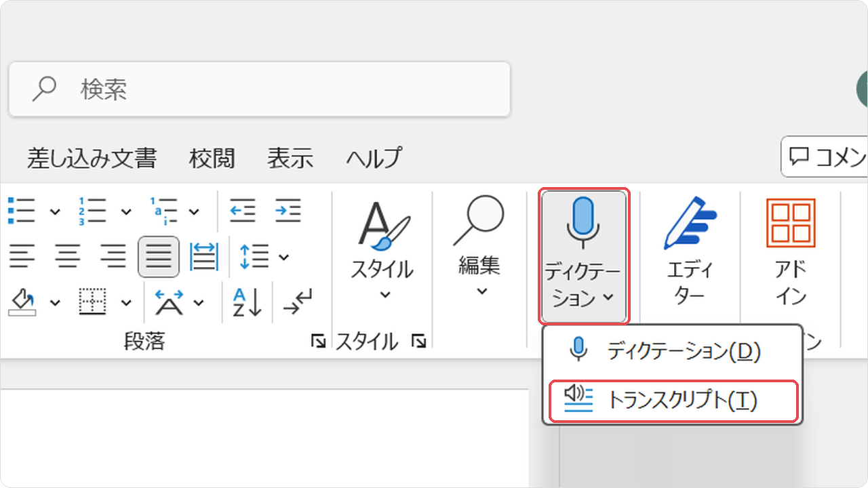The image size is (868, 488).
Task: Center align the paragraph
Action: pos(67,257)
